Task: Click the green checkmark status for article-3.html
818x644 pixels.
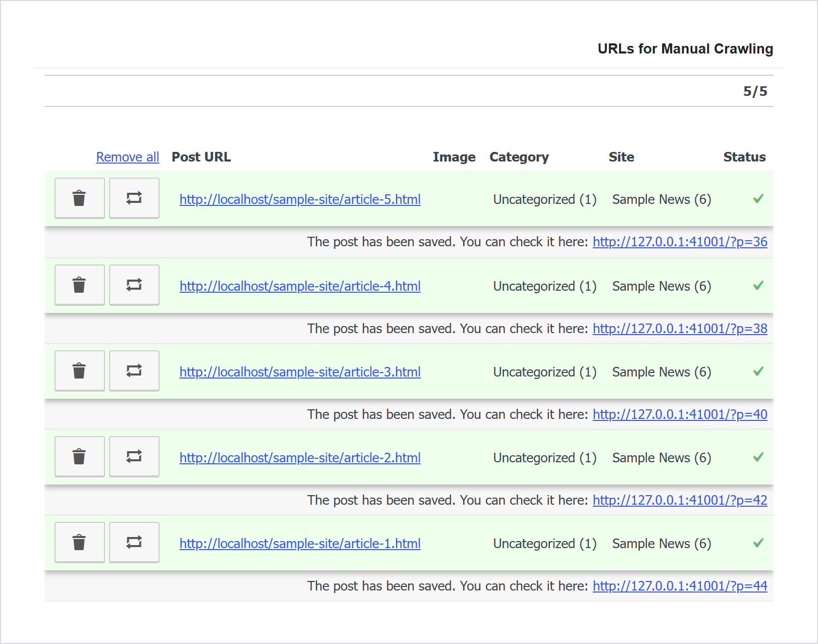Action: click(758, 371)
